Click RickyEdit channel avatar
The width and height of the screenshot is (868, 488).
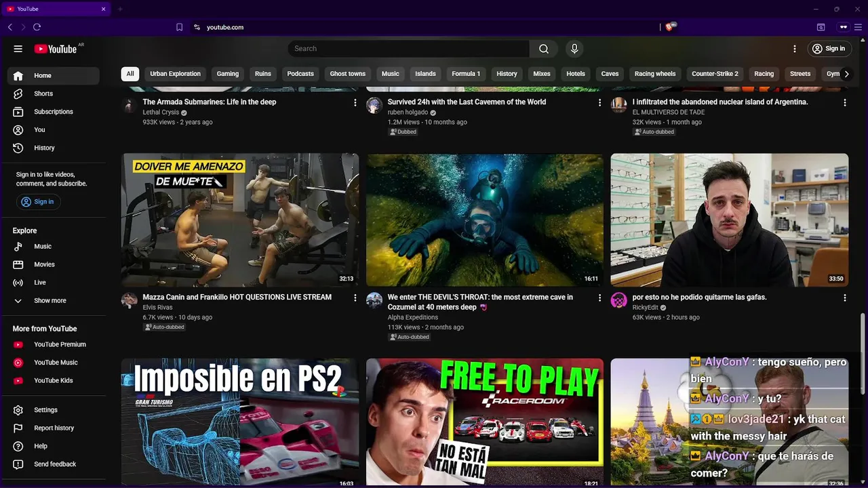point(619,300)
